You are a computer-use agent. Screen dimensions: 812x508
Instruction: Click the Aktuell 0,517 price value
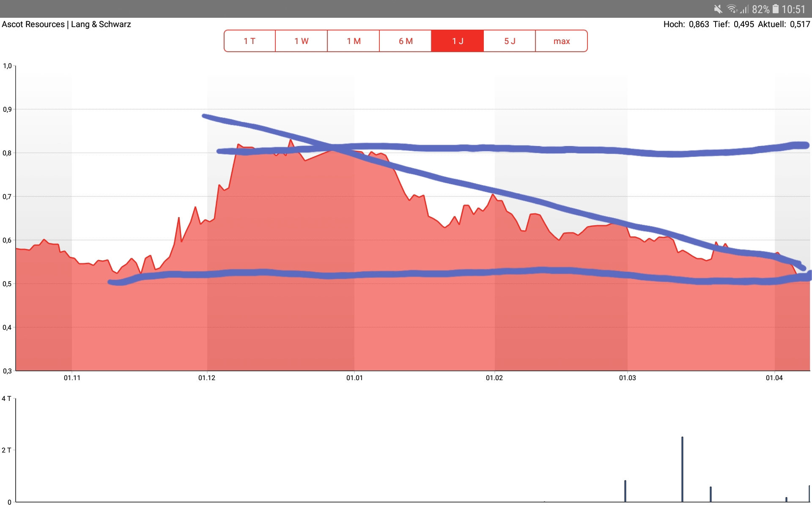coord(800,24)
